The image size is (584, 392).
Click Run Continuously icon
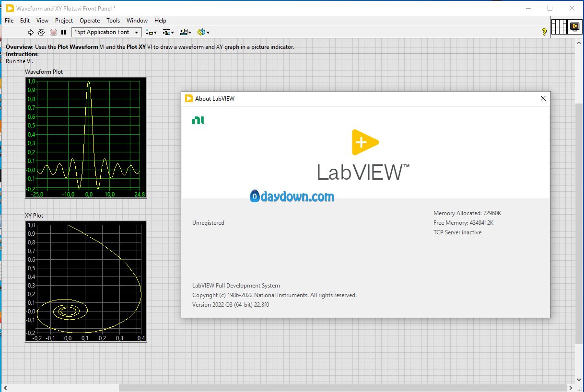click(41, 32)
